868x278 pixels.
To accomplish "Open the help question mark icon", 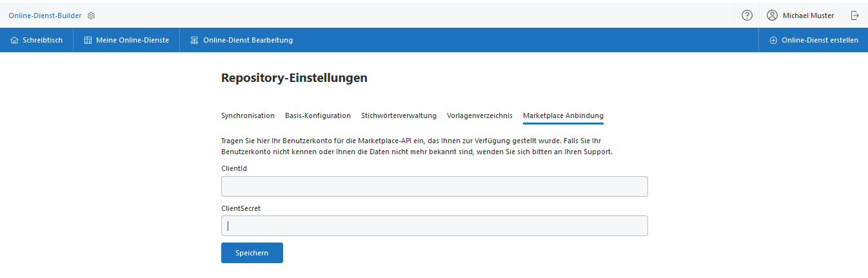I will point(747,15).
